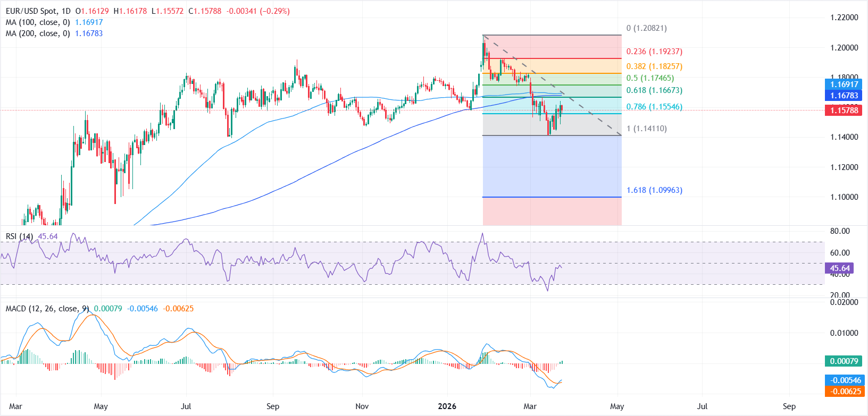Select the MA 200 indicator legend
Viewport: 868px width, 416px height.
37,33
